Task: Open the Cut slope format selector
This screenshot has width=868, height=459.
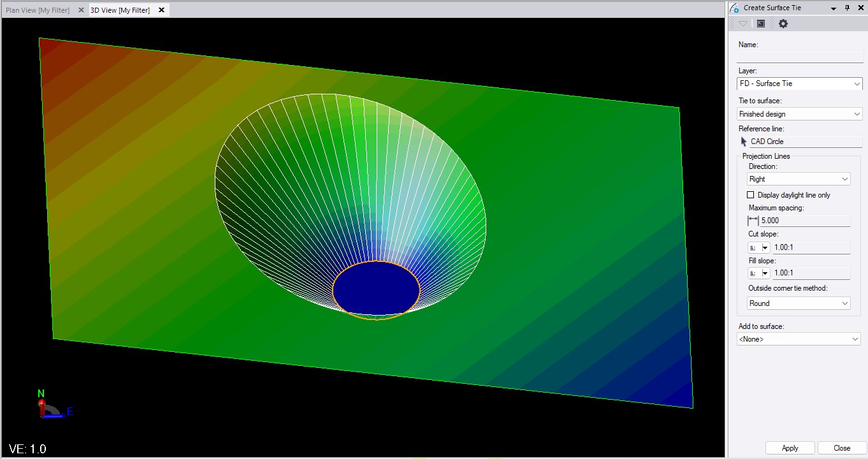Action: (759, 247)
